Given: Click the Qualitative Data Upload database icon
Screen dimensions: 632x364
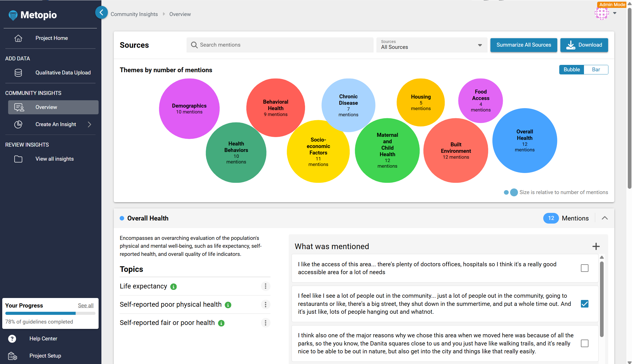Looking at the screenshot, I should pos(18,73).
